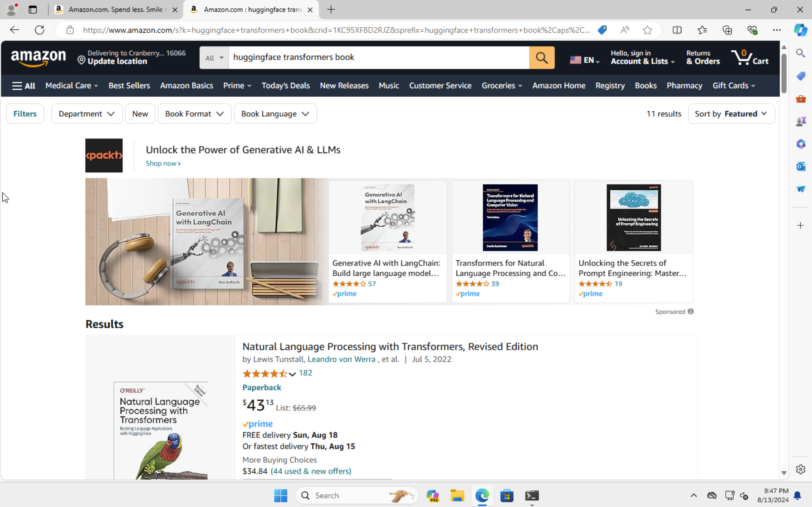Open the Book Format dropdown
812x507 pixels.
click(x=194, y=114)
